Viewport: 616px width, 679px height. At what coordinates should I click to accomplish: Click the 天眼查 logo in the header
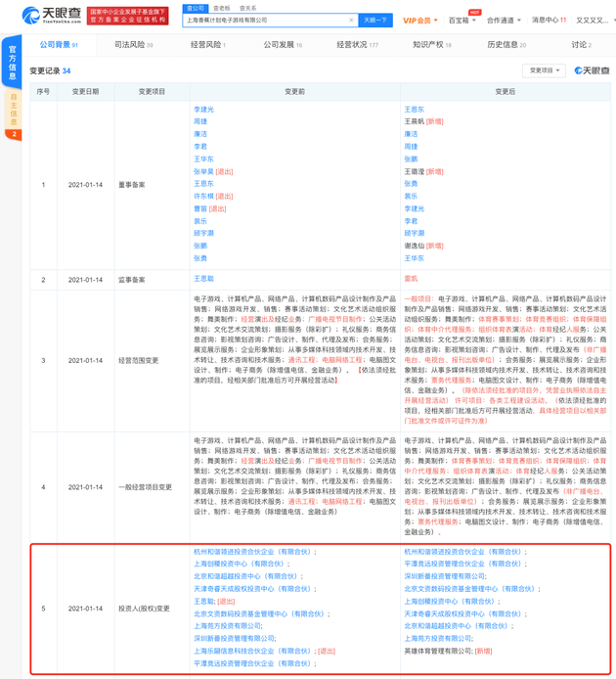tap(52, 16)
